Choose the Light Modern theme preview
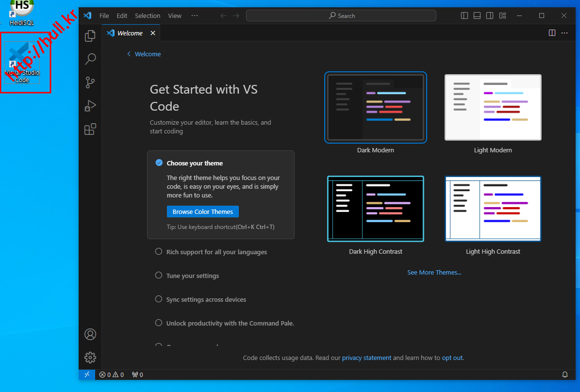580x392 pixels. tap(493, 108)
